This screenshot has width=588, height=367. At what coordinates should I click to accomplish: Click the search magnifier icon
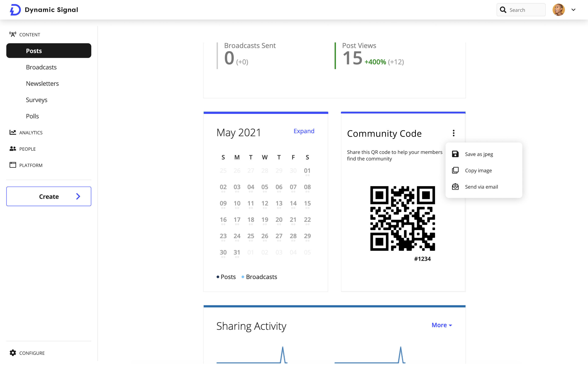click(x=503, y=10)
